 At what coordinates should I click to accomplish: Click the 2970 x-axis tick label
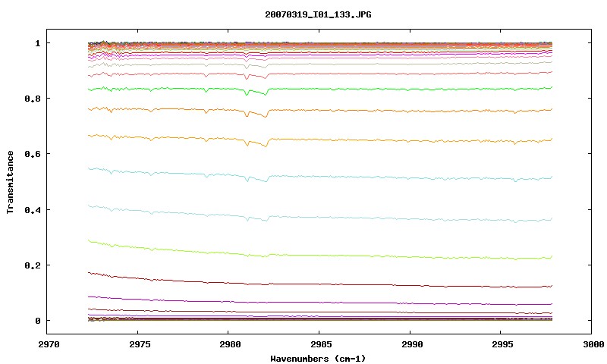(49, 344)
